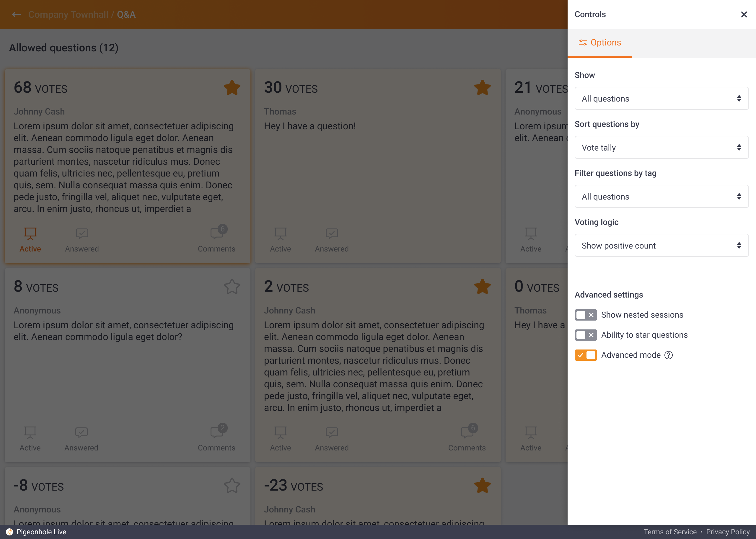Click Active icon on 68 votes card

pos(30,240)
